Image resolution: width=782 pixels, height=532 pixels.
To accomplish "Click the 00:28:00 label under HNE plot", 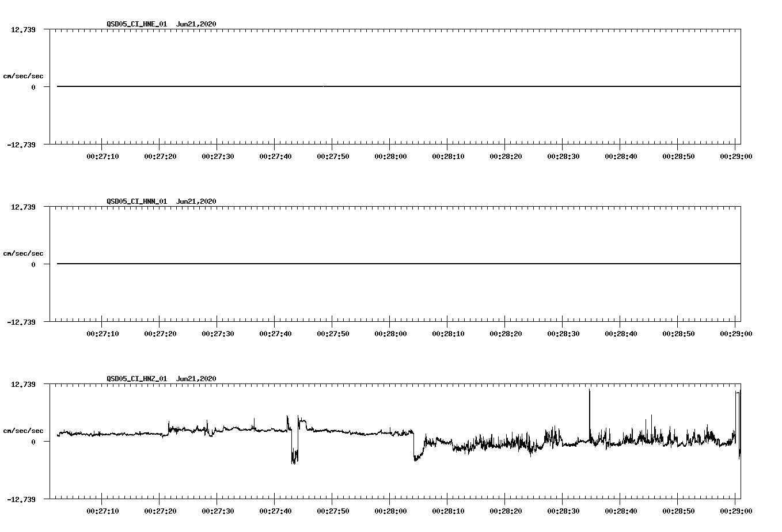I will click(391, 156).
